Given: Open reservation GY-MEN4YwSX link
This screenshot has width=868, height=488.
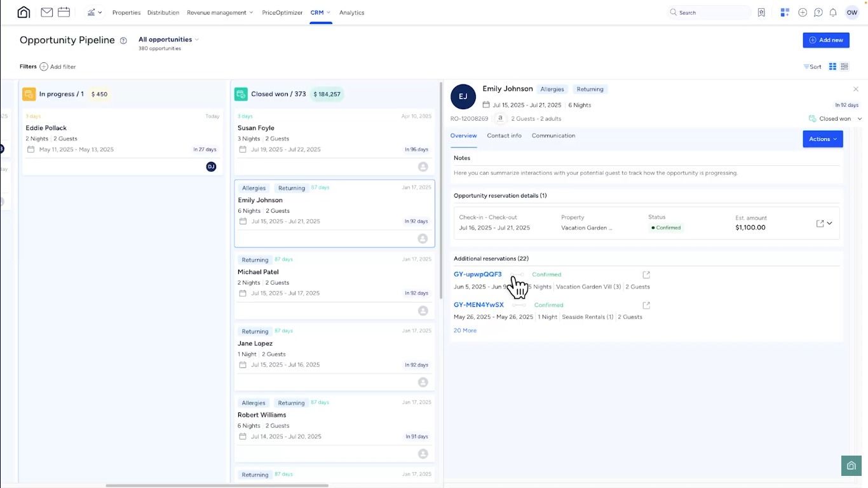Looking at the screenshot, I should [478, 305].
